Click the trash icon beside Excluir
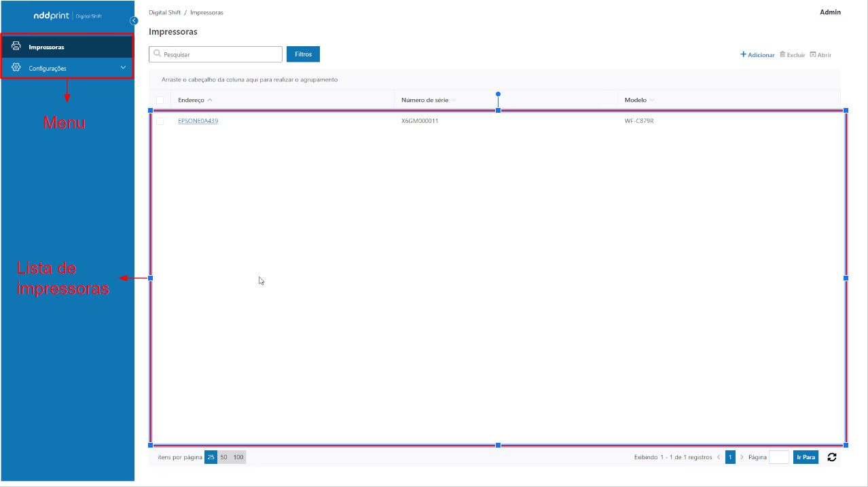The image size is (868, 487). tap(782, 55)
